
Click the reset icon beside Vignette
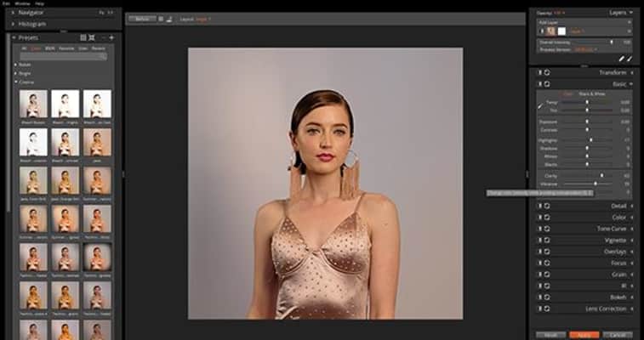coord(547,241)
